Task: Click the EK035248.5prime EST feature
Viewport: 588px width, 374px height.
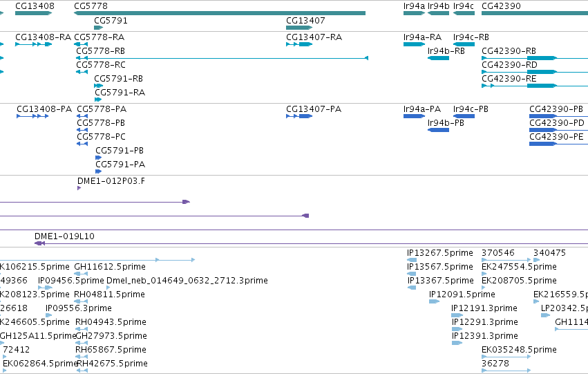Action: pyautogui.click(x=506, y=357)
